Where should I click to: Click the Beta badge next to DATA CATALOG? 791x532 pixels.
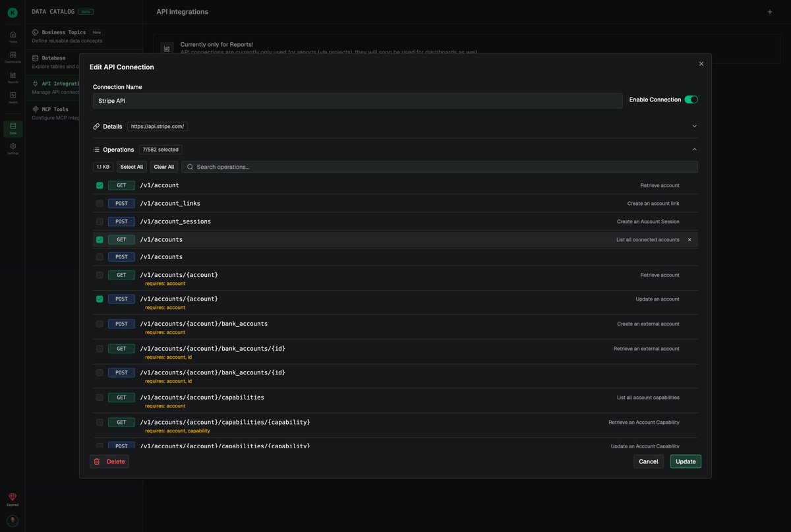86,12
